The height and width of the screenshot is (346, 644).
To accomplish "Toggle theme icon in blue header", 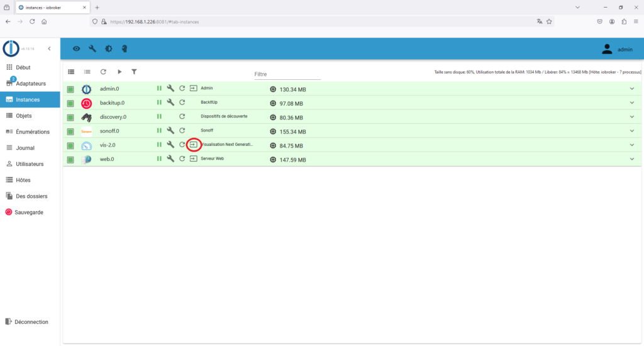I will [x=108, y=48].
